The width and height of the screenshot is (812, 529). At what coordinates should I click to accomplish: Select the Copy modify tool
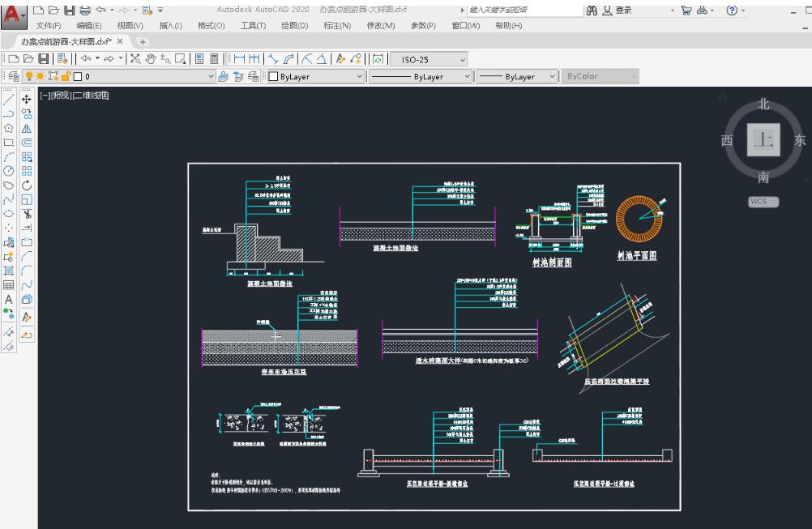[x=27, y=114]
